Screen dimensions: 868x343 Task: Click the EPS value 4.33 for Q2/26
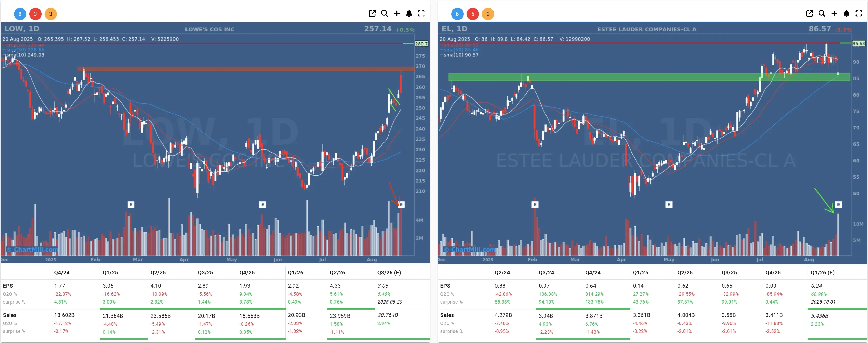click(x=335, y=286)
